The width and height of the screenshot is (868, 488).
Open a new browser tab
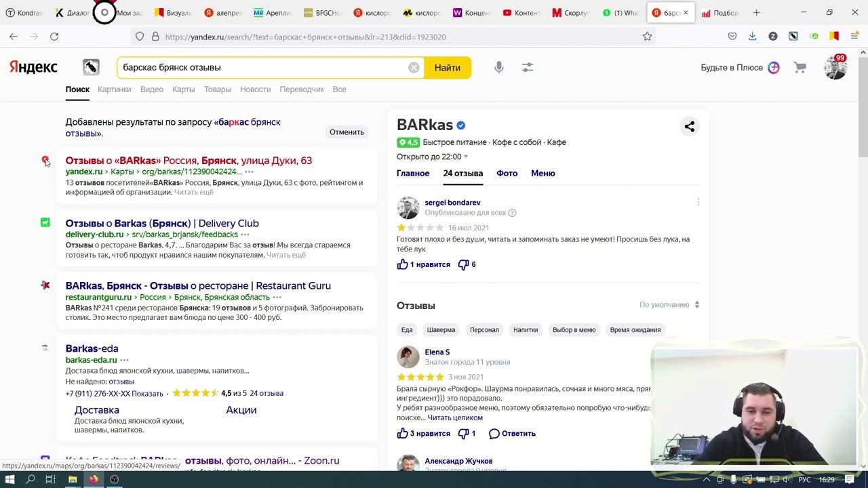point(756,12)
